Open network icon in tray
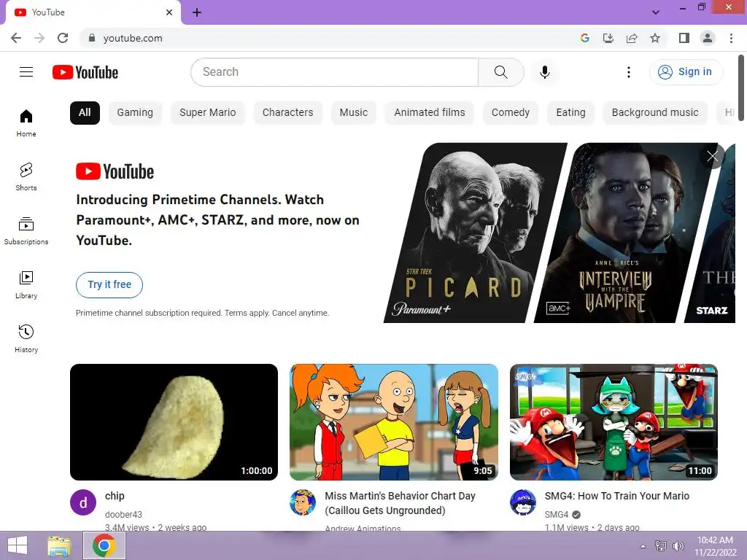747x560 pixels. [661, 546]
